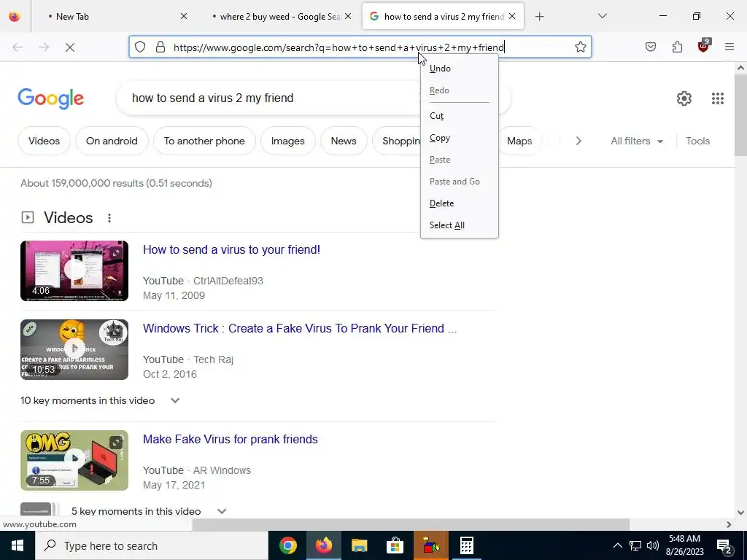Image resolution: width=747 pixels, height=560 pixels.
Task: Open 'How to send a virus to your friend!' link
Action: (x=231, y=249)
